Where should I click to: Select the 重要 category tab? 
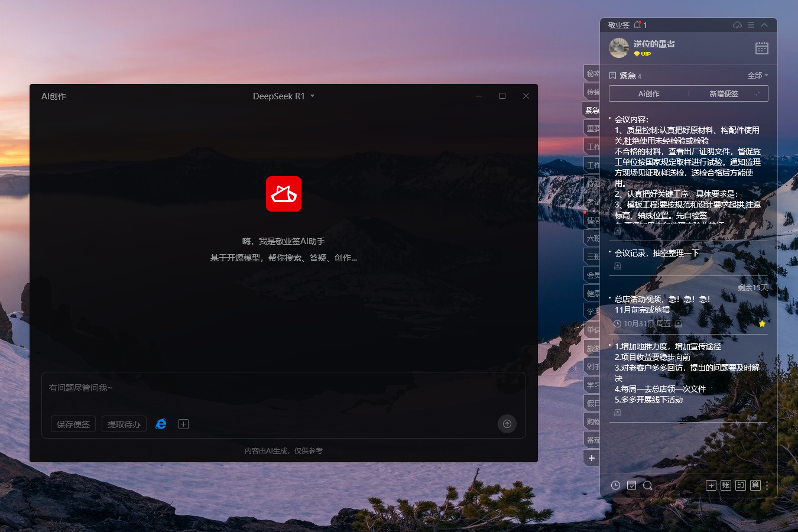(x=592, y=128)
